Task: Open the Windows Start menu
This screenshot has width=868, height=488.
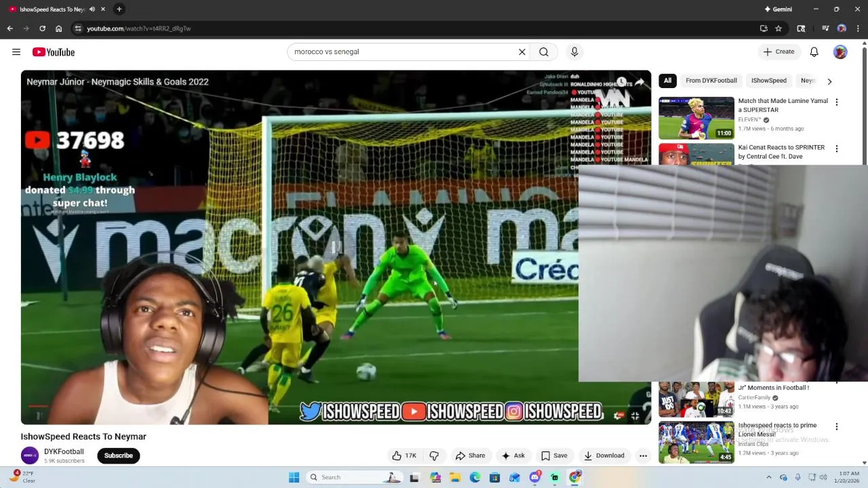Action: coord(294,477)
